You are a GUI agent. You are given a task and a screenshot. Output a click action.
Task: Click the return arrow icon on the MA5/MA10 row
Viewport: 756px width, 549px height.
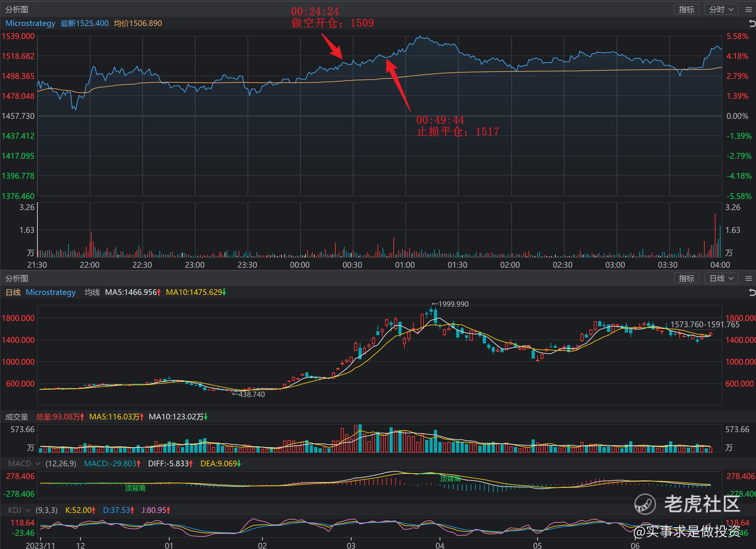[752, 292]
